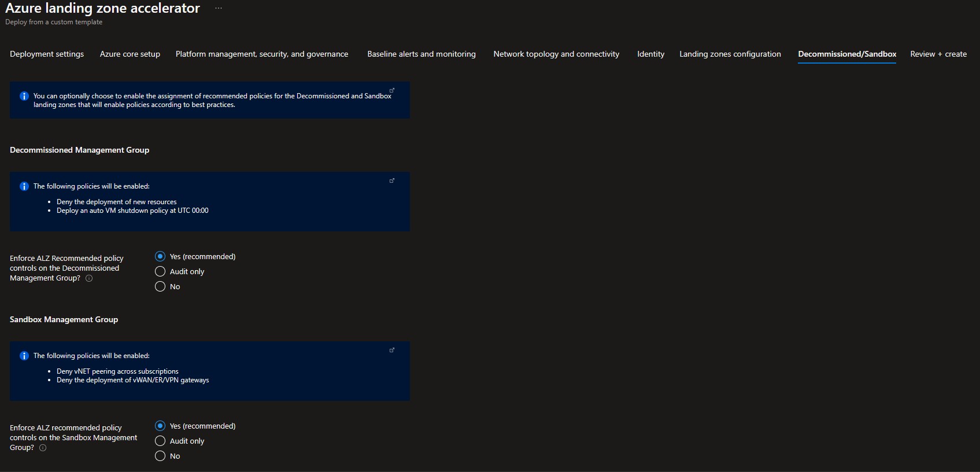Open external link in Sandbox policies banner
The image size is (980, 472).
[x=392, y=350]
